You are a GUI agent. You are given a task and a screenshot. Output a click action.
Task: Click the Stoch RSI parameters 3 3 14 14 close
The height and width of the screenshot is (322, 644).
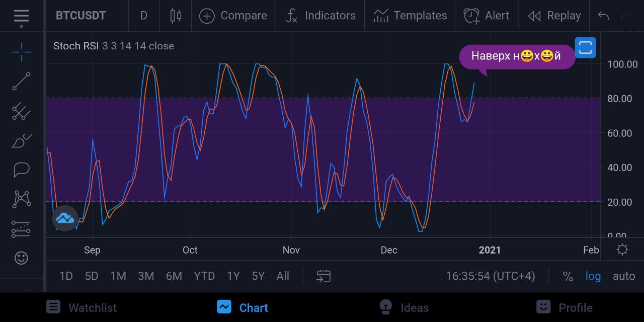click(x=138, y=46)
